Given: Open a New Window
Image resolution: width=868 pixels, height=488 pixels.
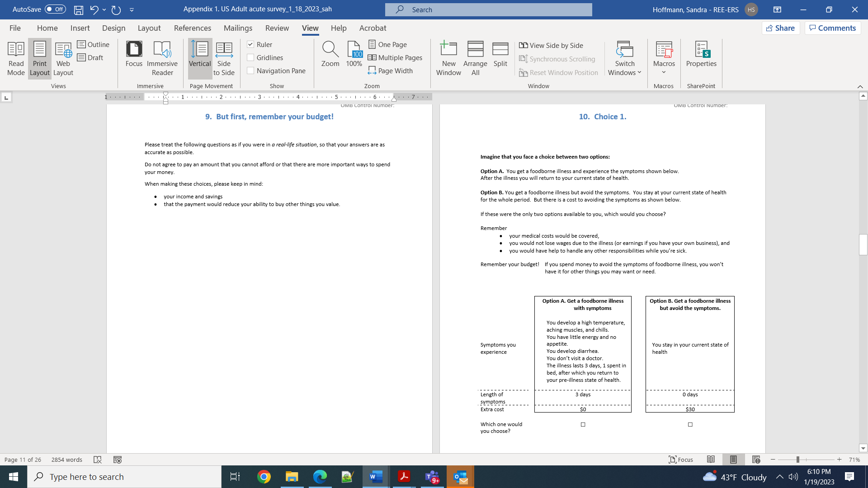Looking at the screenshot, I should click(448, 58).
